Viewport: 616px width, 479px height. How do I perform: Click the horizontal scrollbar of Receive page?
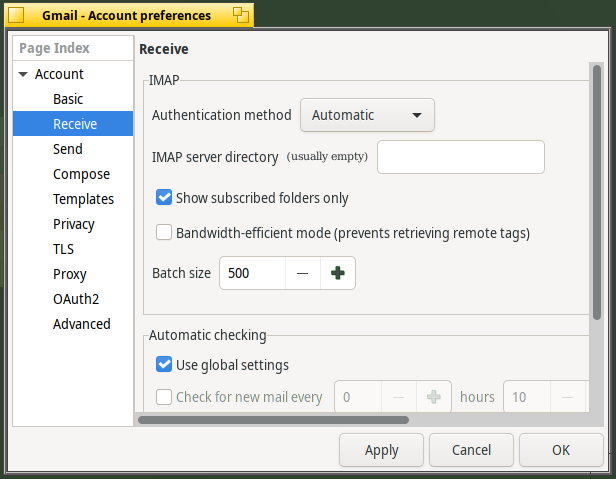[x=273, y=420]
